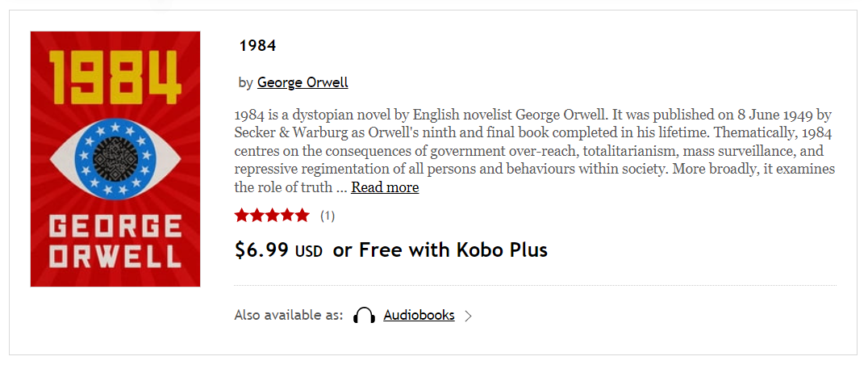
Task: Click the fifth red rating star
Action: tap(302, 216)
